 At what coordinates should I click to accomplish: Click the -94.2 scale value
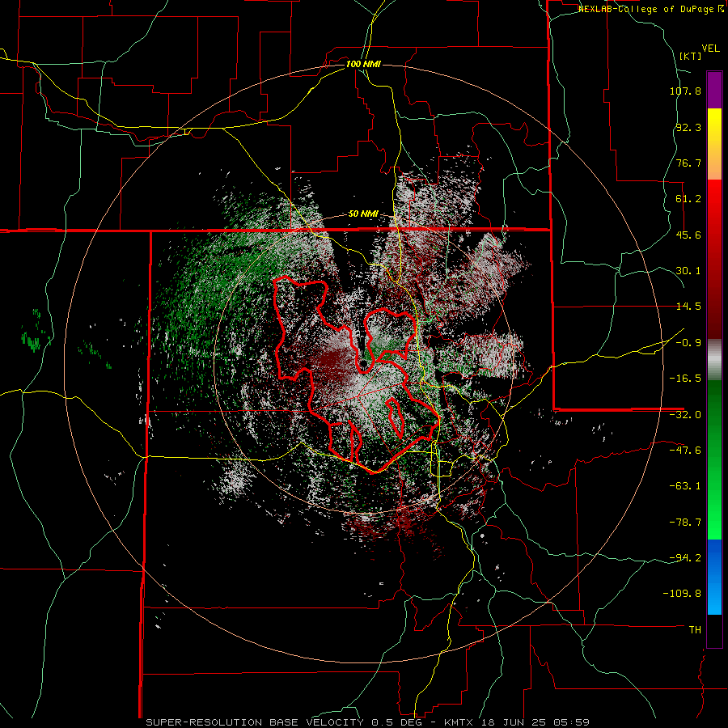click(685, 557)
